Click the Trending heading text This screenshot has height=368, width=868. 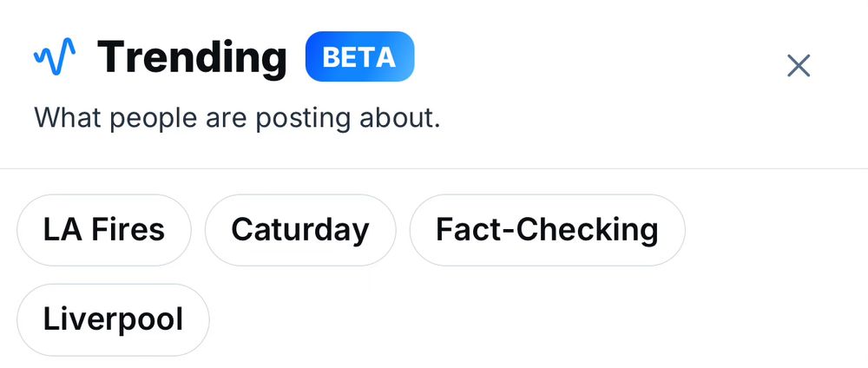[192, 57]
